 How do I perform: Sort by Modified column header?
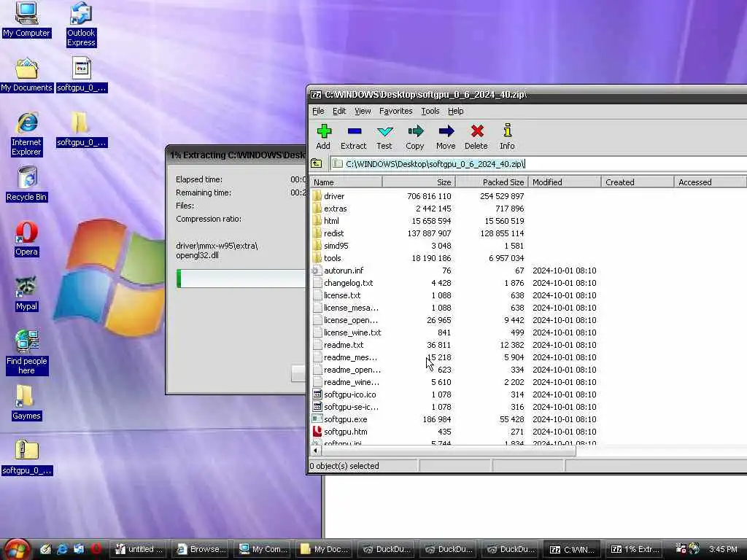point(565,182)
